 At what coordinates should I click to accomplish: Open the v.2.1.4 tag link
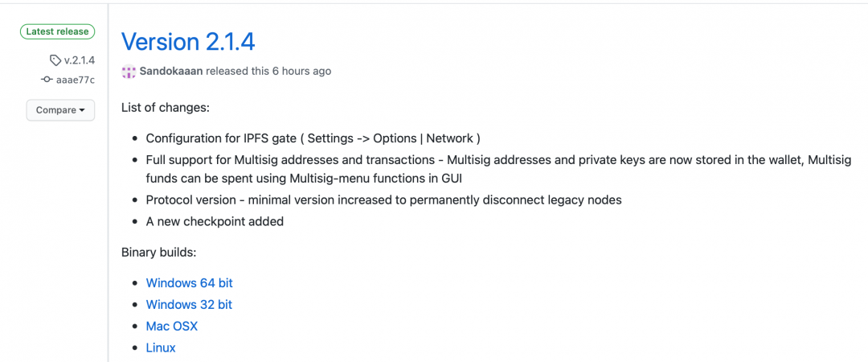[x=79, y=60]
